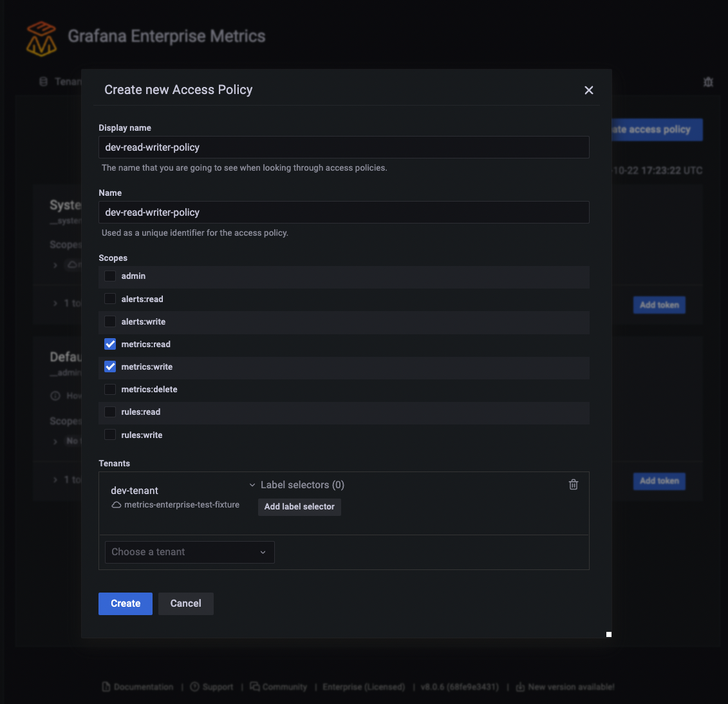Open the Documentation footer link

[143, 687]
